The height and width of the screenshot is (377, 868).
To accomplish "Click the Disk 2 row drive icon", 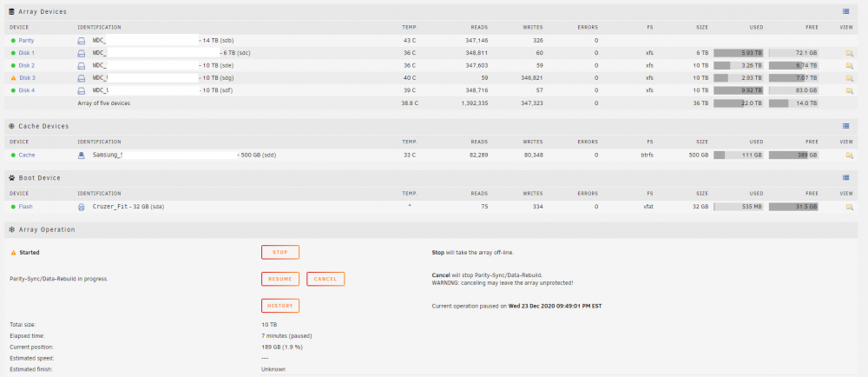I will (x=81, y=65).
